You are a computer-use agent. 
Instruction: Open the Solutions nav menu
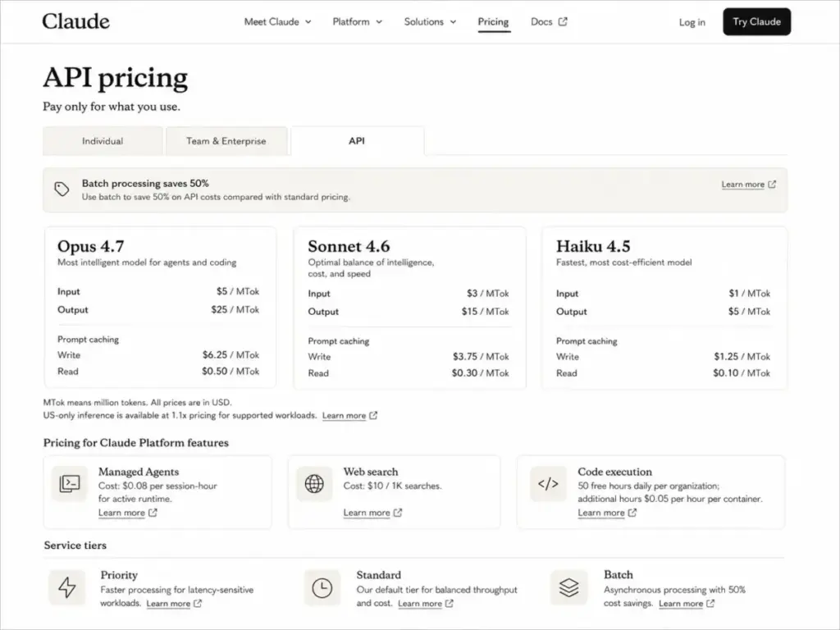pos(430,22)
